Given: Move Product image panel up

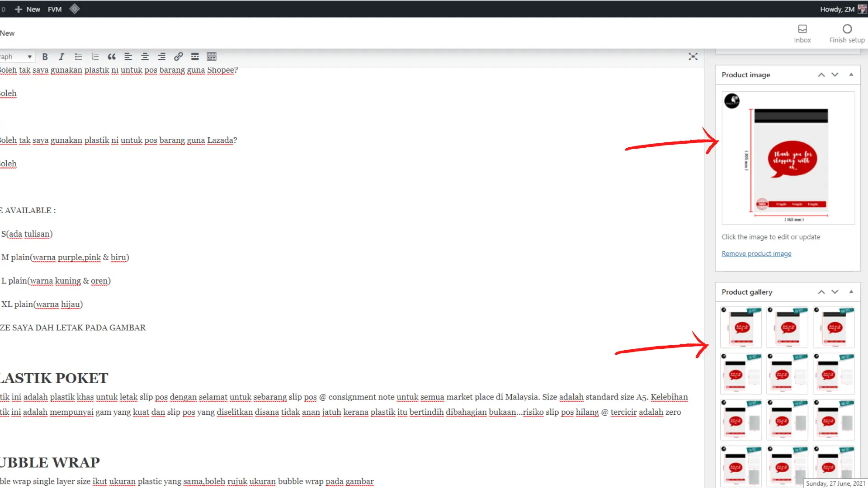Looking at the screenshot, I should 821,75.
